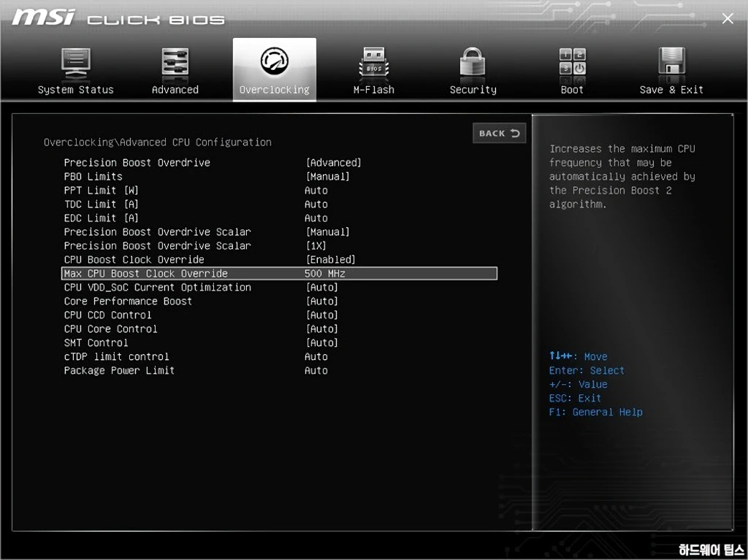748x560 pixels.
Task: Change the Scalar [1X] value
Action: pos(316,245)
